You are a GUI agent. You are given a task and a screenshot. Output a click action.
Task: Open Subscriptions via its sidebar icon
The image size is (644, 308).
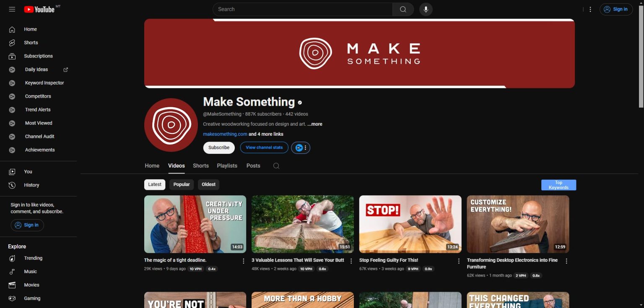point(12,56)
